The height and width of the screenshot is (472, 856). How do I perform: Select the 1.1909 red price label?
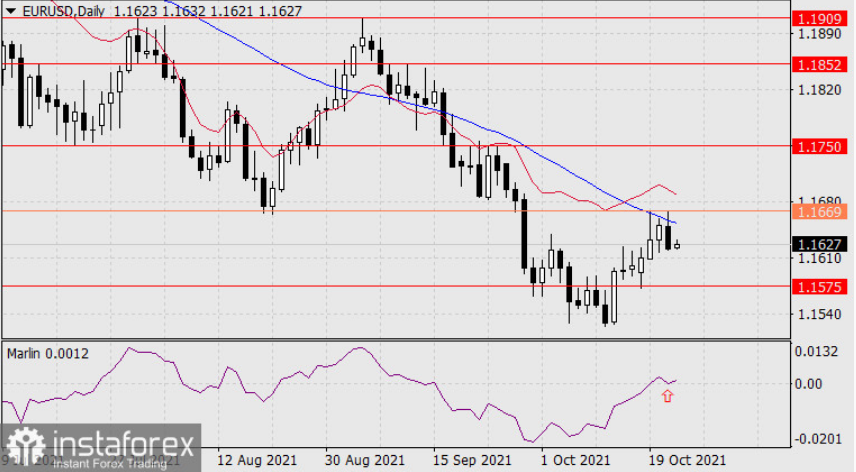[x=819, y=19]
